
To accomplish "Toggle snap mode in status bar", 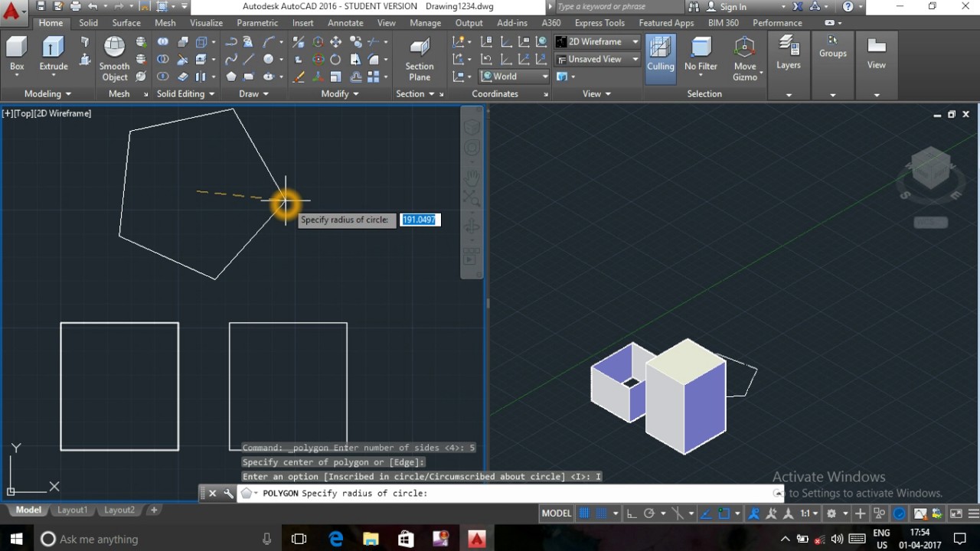I will coord(600,514).
